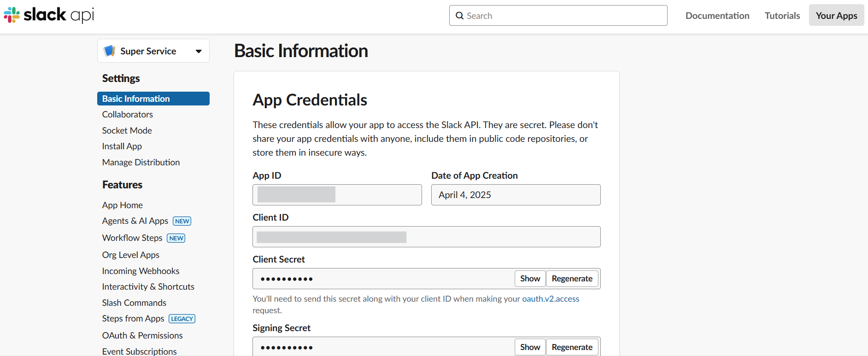Click the App Credentials heading

tap(310, 100)
